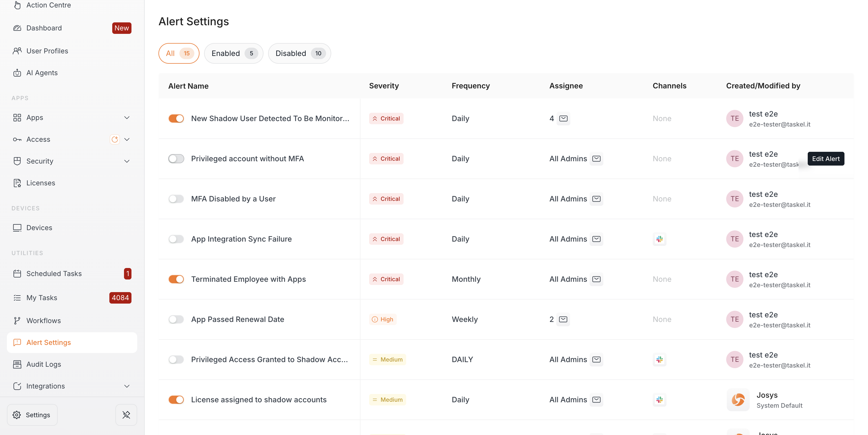This screenshot has height=435, width=868.
Task: Open the Dashboard page
Action: pos(44,28)
